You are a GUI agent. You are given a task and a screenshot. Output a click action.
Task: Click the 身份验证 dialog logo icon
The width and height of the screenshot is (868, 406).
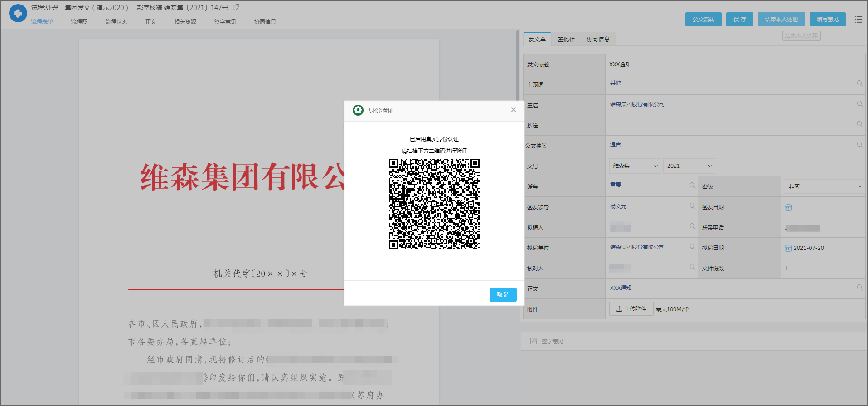click(358, 110)
